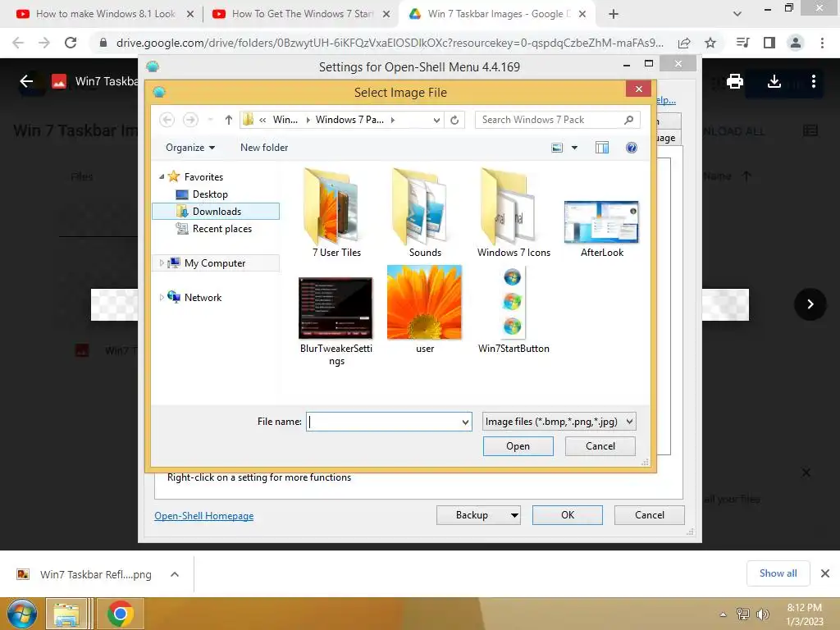This screenshot has height=630, width=840.
Task: Select the BlurTweakerSettings image
Action: coord(336,321)
